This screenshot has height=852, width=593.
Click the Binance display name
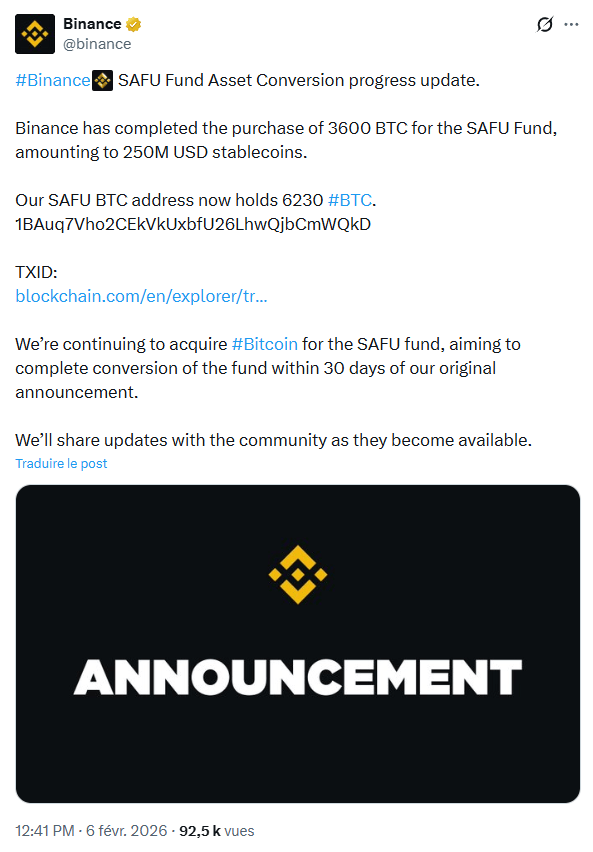tap(90, 23)
